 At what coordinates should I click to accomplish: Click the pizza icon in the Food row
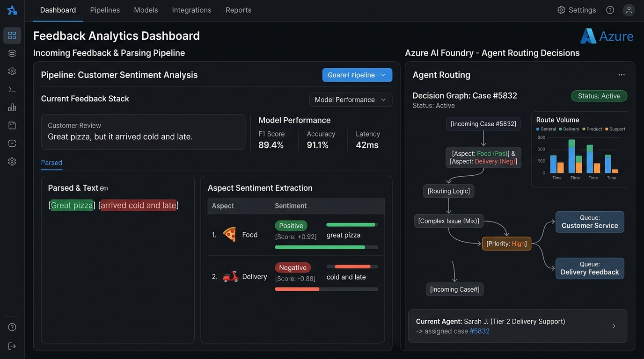[229, 235]
